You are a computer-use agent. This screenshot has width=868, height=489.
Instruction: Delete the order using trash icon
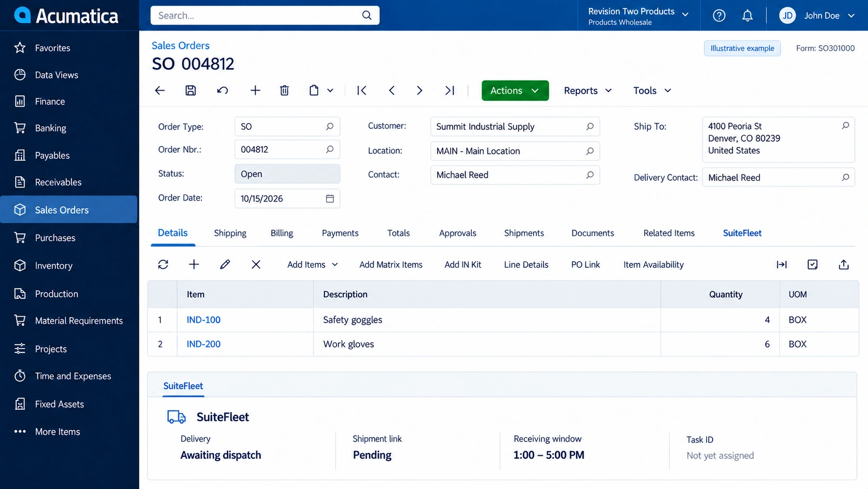[x=284, y=90]
